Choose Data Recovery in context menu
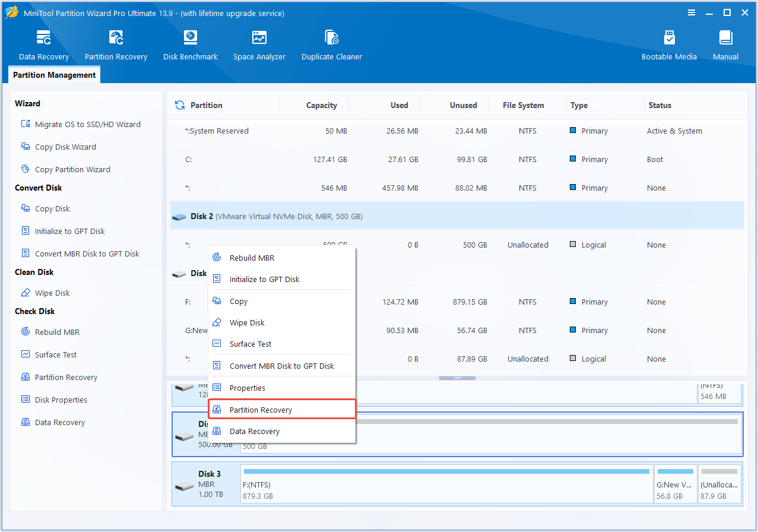The width and height of the screenshot is (758, 532). (282, 431)
